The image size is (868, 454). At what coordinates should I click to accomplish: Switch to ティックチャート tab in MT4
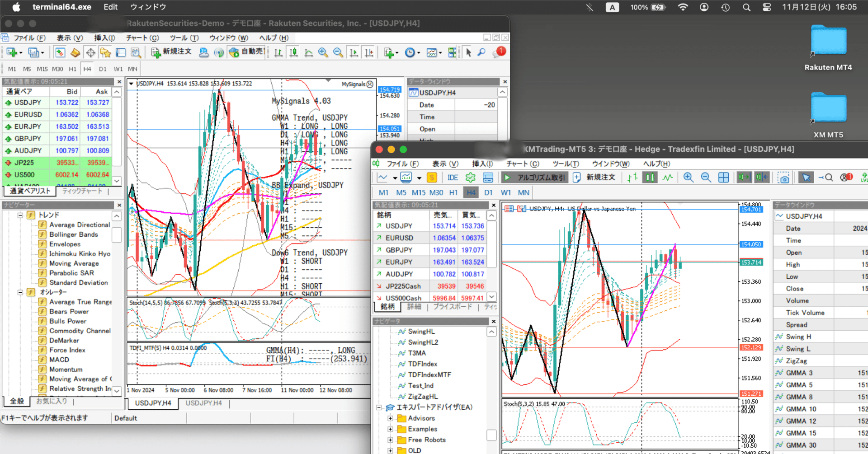82,191
